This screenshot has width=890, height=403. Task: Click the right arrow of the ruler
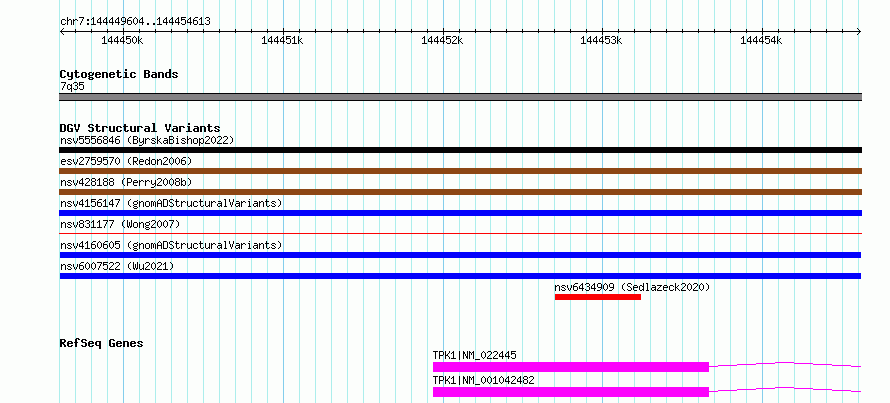pyautogui.click(x=859, y=32)
